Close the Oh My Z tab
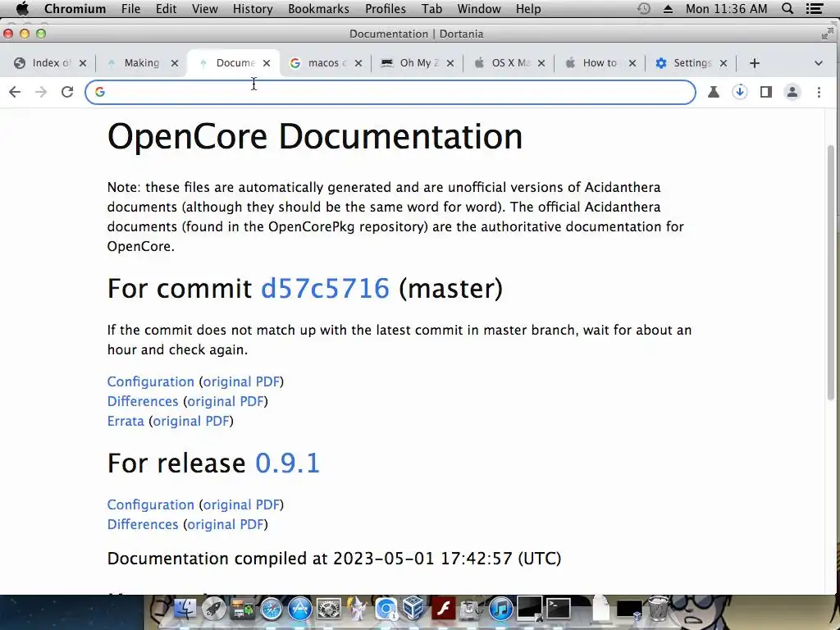Screen dimensions: 840x630 point(450,63)
